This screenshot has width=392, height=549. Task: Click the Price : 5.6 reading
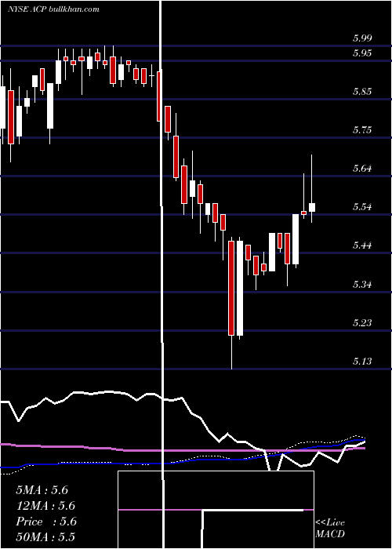tap(45, 522)
